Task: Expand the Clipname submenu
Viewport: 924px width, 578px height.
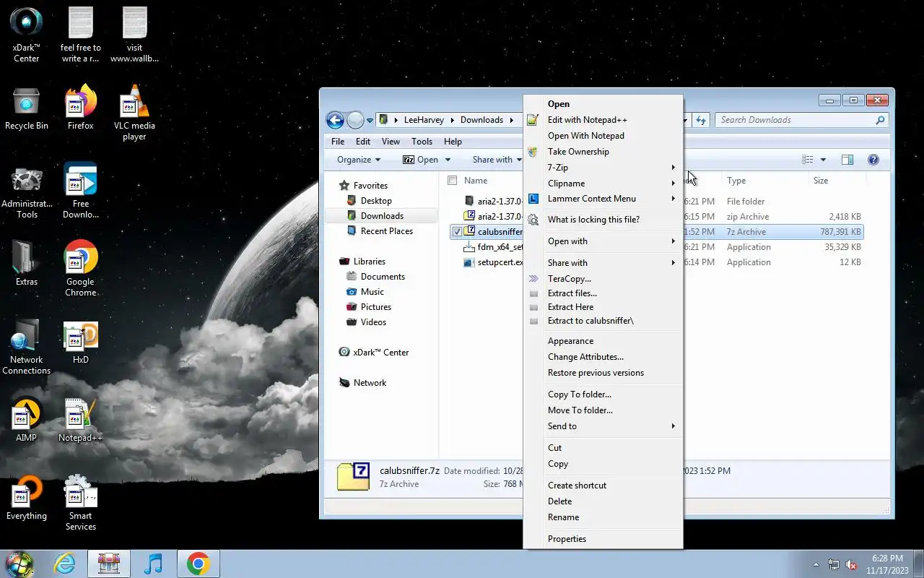Action: point(603,184)
